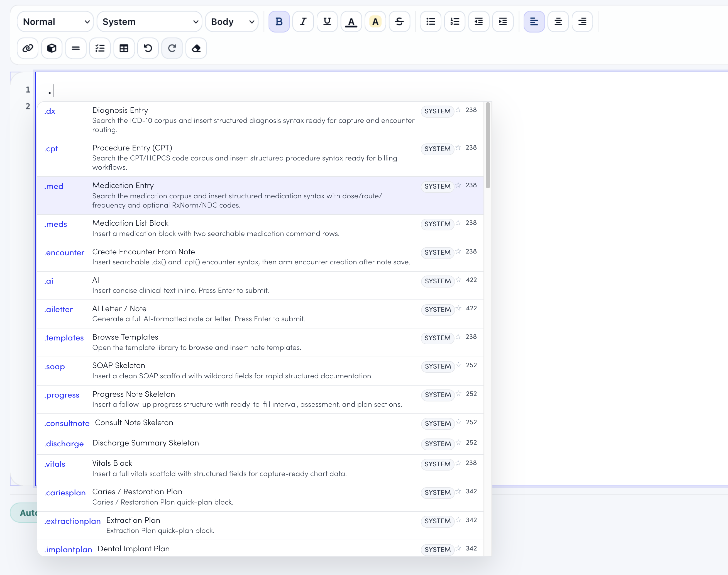The height and width of the screenshot is (575, 728).
Task: Insert a horizontal rule
Action: click(x=76, y=48)
